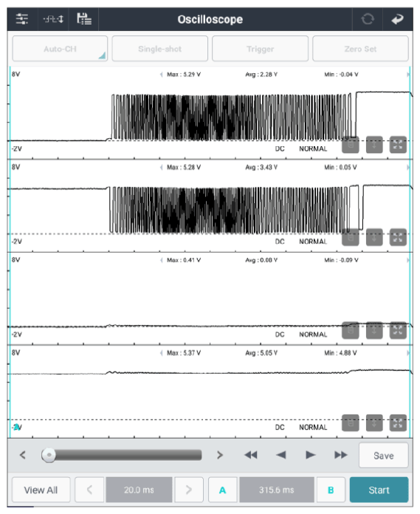
Task: Click the View All button
Action: pyautogui.click(x=41, y=490)
